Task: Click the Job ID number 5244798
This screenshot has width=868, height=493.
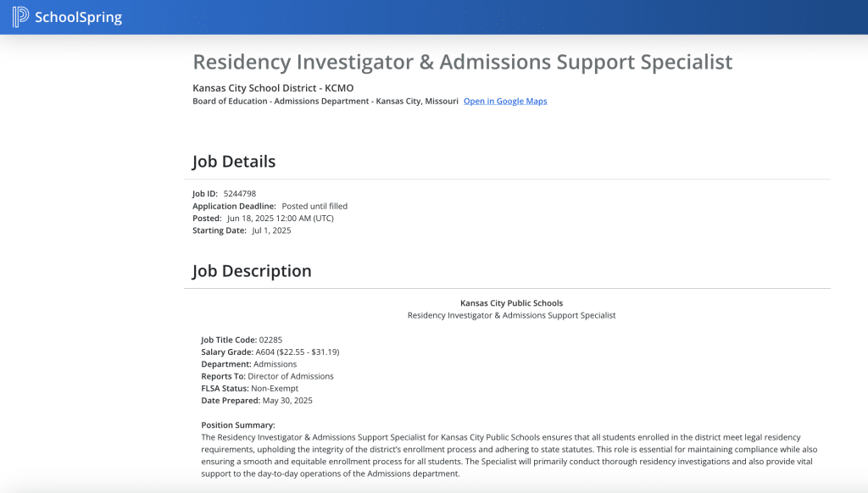Action: 240,194
